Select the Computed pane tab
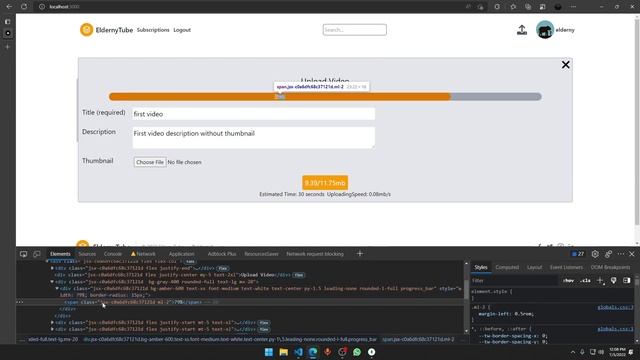This screenshot has width=640, height=360. [x=507, y=267]
